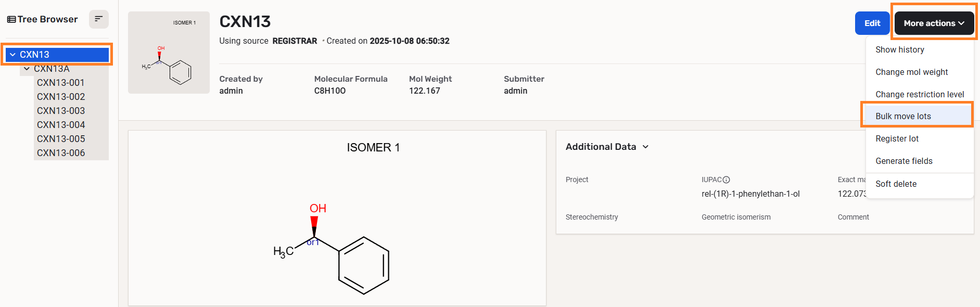Screen dimensions: 980x307
Task: Choose Change mol weight option
Action: click(x=911, y=72)
